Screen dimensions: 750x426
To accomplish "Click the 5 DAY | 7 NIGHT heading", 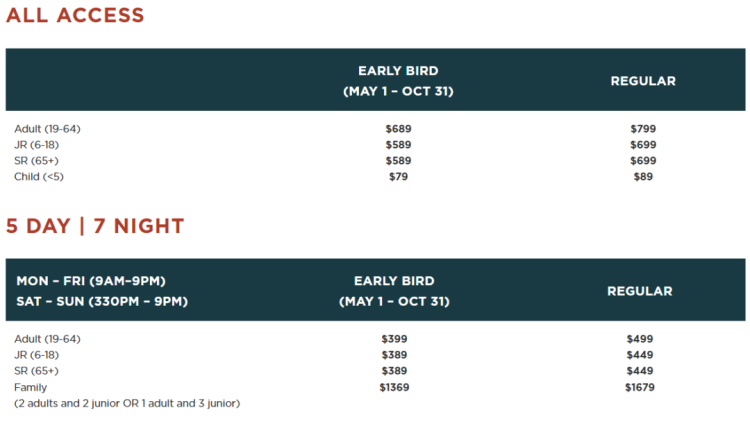I will 95,226.
